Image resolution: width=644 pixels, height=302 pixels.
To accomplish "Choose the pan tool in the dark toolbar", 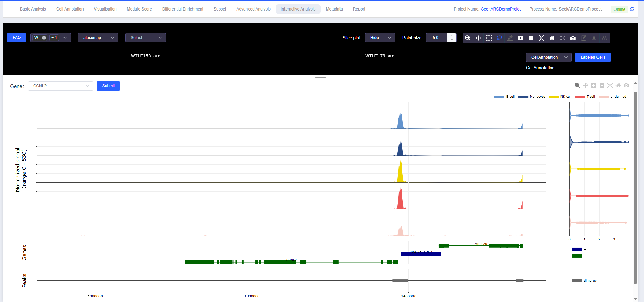I will pyautogui.click(x=478, y=38).
